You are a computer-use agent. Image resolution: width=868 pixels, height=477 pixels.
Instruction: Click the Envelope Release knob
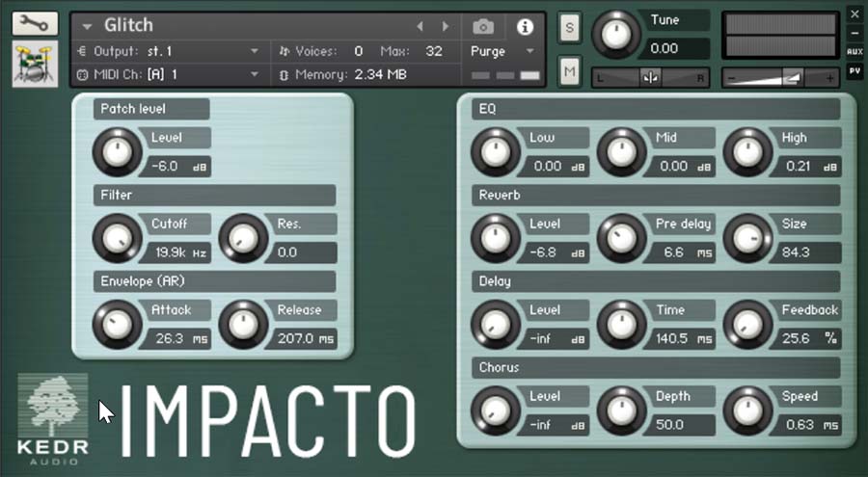click(244, 325)
